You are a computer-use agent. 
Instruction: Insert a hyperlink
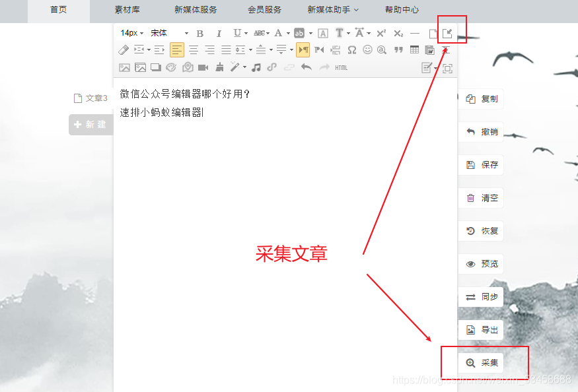click(272, 67)
